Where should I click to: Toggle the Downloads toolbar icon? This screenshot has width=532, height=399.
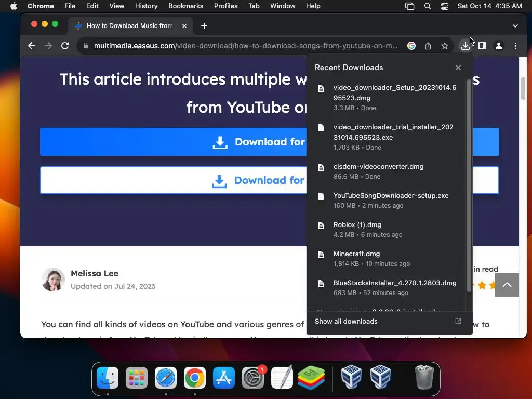click(465, 46)
